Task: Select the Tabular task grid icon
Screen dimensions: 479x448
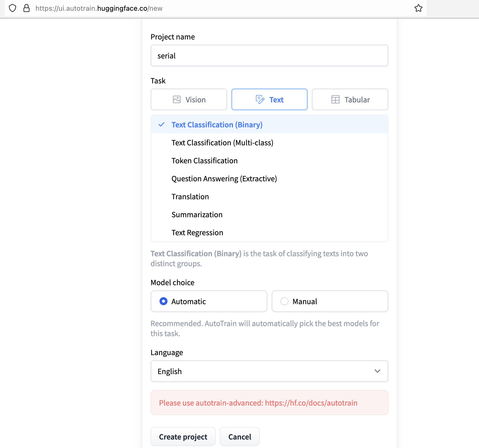Action: coord(335,99)
